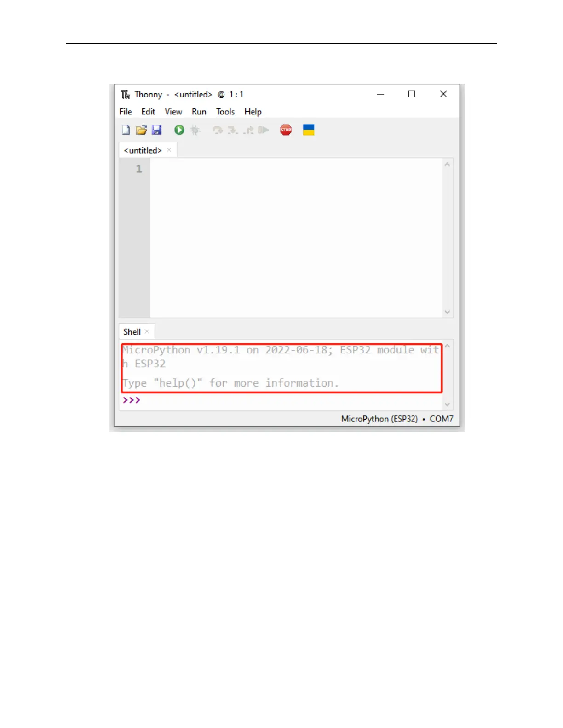Click editor scrollbar down arrow
The height and width of the screenshot is (728, 563).
tap(447, 312)
